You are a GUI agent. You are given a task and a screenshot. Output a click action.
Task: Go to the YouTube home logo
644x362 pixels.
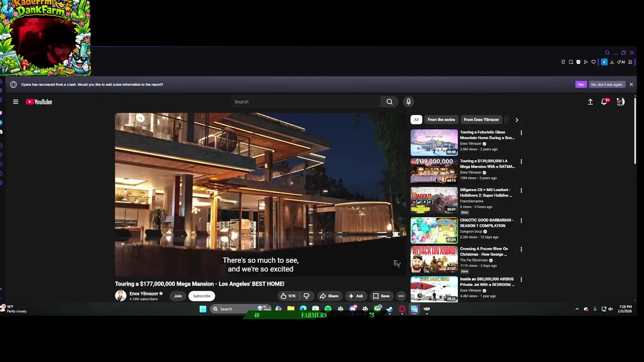coord(39,102)
